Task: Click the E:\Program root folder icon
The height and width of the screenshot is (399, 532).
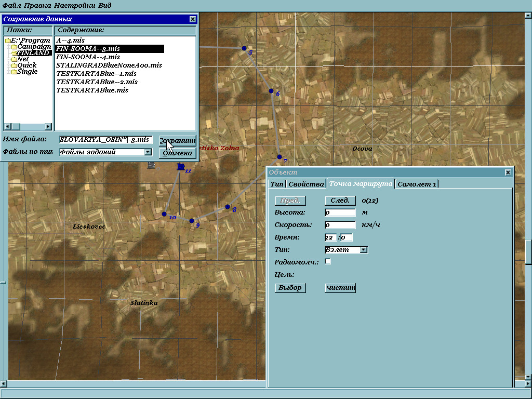Action: pyautogui.click(x=8, y=41)
